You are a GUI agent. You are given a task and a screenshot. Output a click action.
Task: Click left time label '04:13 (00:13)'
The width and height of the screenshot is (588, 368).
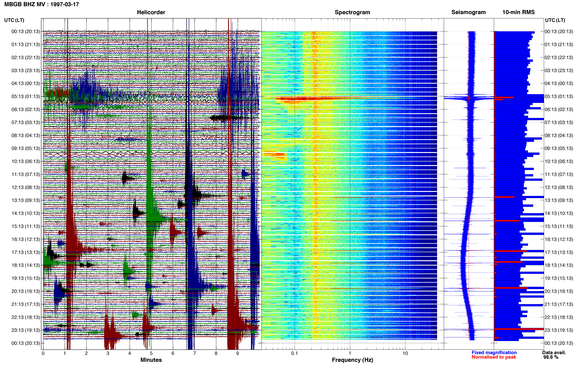(x=26, y=83)
